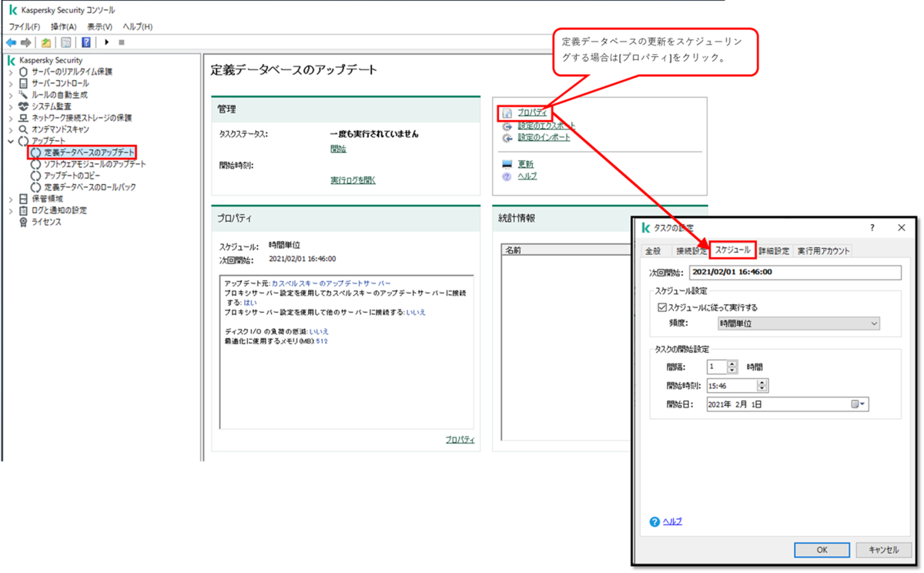Expand the システム監査 node
This screenshot has height=573, width=924.
[x=11, y=106]
